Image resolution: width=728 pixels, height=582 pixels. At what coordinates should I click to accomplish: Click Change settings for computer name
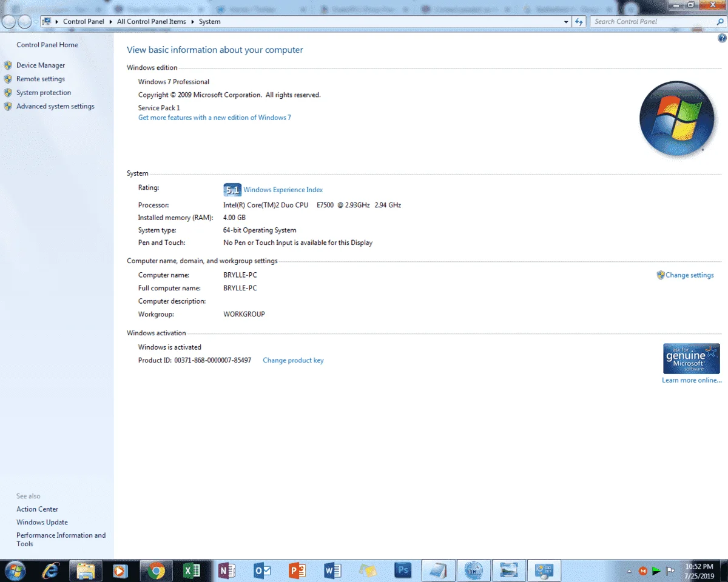point(690,275)
